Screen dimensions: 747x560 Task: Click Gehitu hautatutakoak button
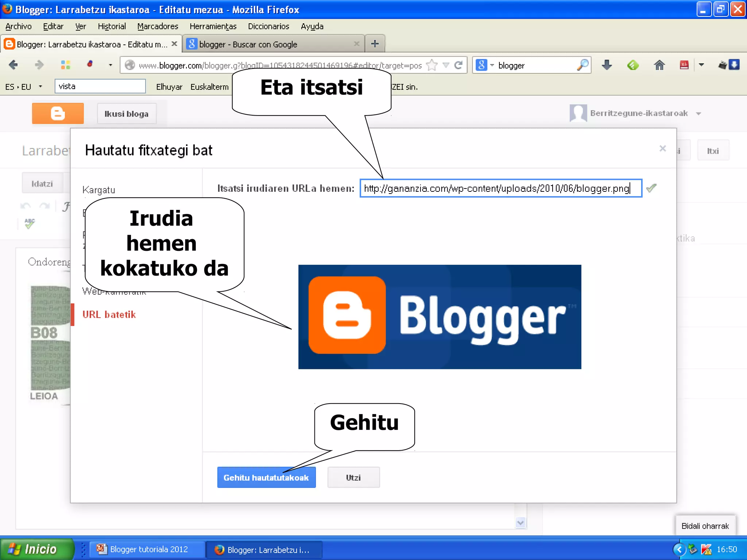pyautogui.click(x=266, y=477)
